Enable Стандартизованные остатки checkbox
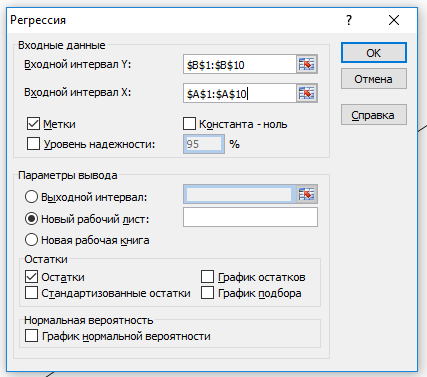This screenshot has width=427, height=377. tap(31, 293)
